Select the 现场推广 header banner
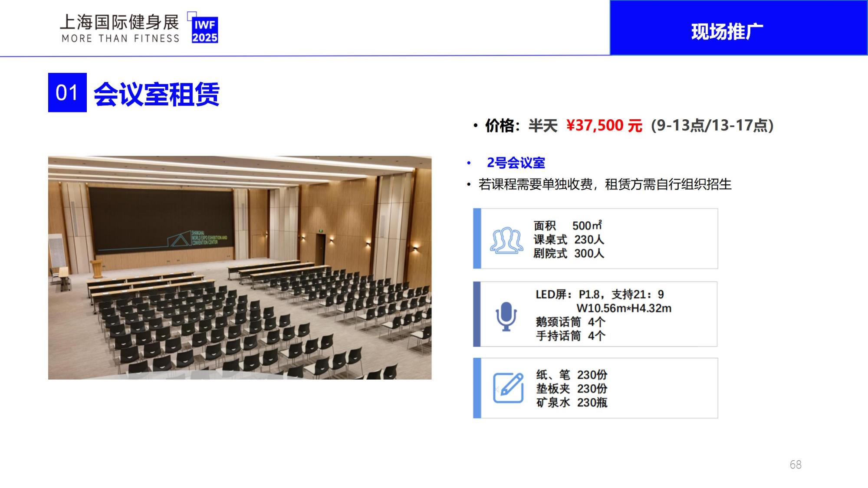Screen dimensions: 868x488 739,28
